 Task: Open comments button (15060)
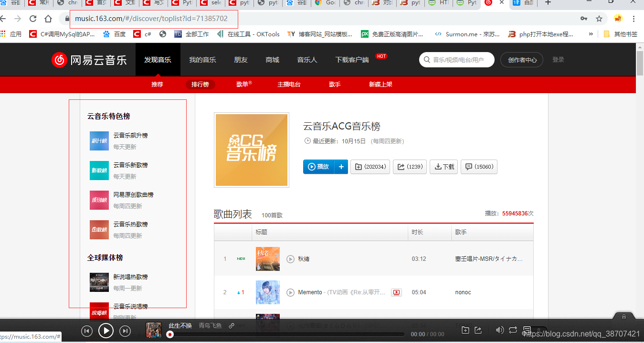(479, 167)
